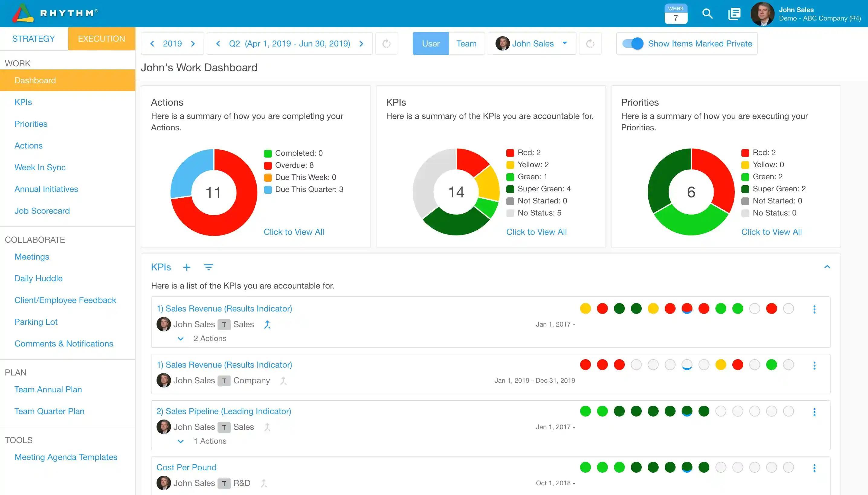Viewport: 868px width, 495px height.
Task: Click the add KPI plus icon
Action: point(187,267)
